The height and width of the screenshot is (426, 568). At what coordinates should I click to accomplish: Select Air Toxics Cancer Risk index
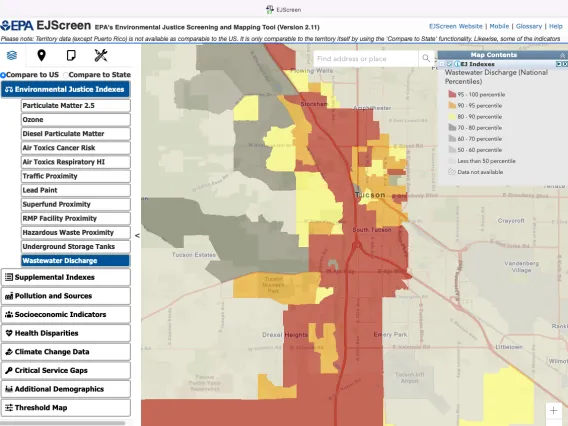[x=76, y=148]
